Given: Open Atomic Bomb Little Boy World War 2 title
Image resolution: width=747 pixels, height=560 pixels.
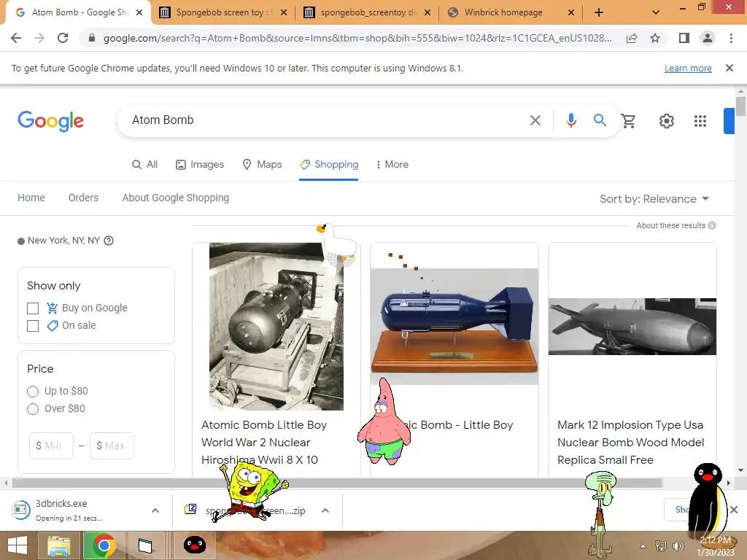Looking at the screenshot, I should pos(264,443).
